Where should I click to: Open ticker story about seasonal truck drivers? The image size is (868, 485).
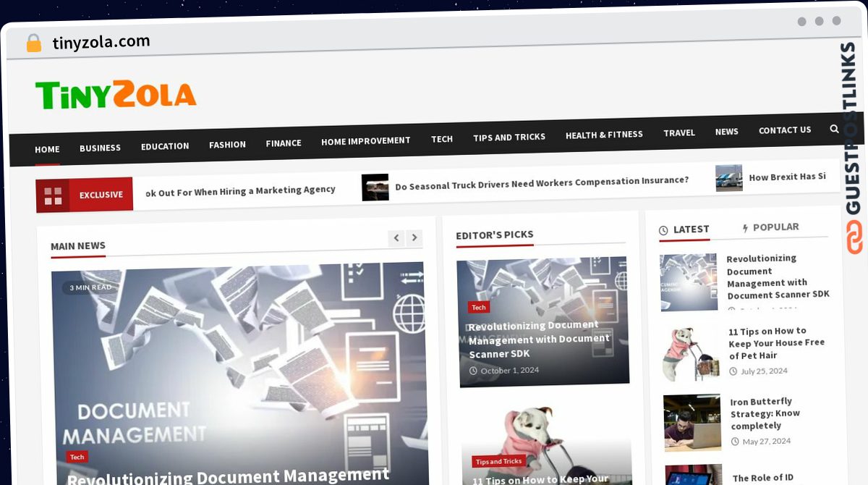click(x=542, y=182)
